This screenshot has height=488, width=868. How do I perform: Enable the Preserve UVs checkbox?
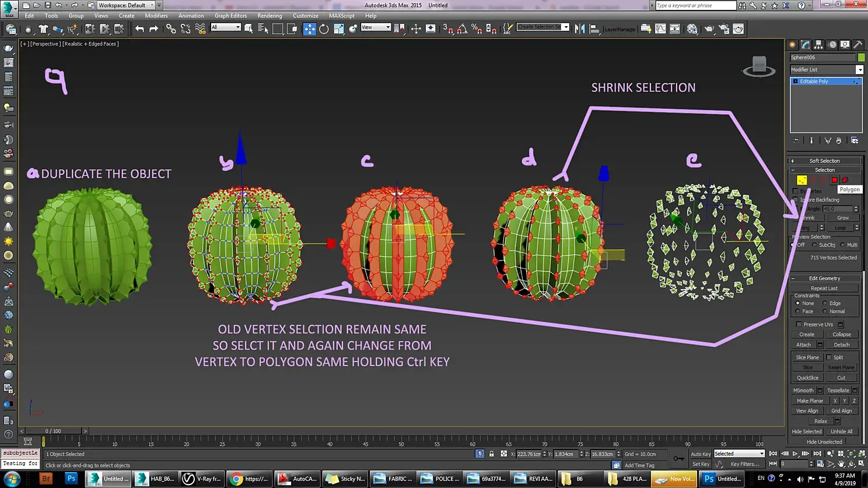(x=799, y=325)
